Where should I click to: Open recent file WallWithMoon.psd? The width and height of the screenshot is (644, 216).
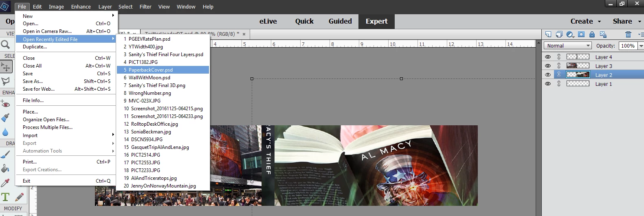pos(163,78)
